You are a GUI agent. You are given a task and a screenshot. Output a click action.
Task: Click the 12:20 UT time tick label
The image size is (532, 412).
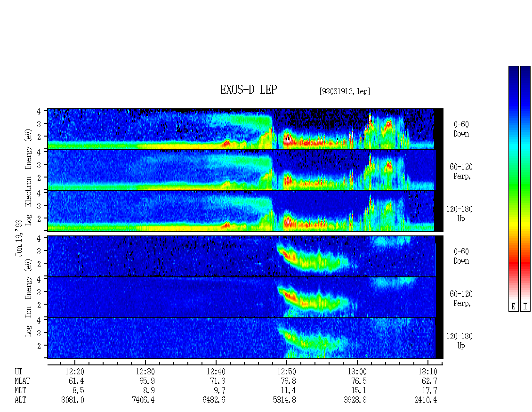[x=75, y=372]
